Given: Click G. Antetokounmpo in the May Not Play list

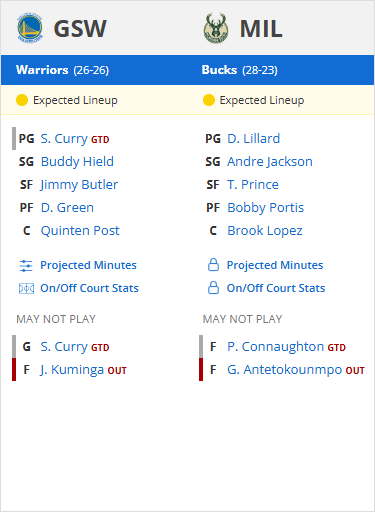Looking at the screenshot, I should [285, 370].
